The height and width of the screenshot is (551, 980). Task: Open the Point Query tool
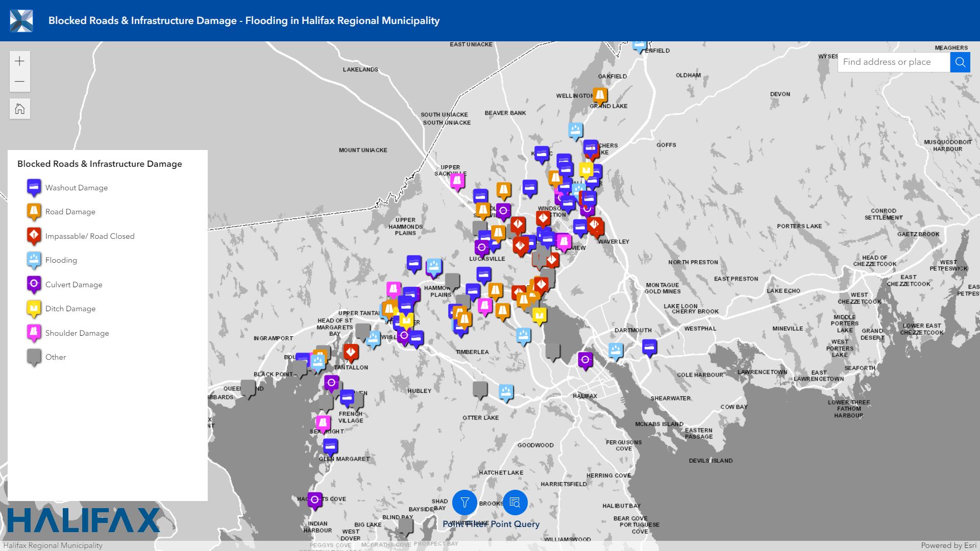[x=514, y=503]
